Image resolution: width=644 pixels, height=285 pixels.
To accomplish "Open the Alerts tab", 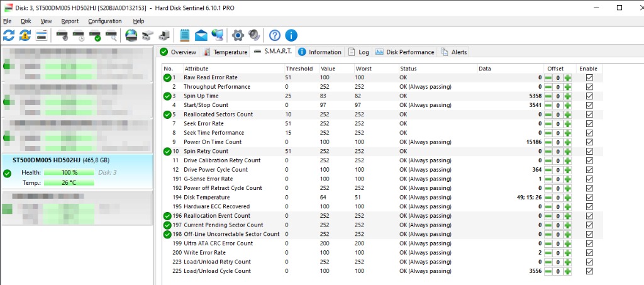I will pyautogui.click(x=454, y=52).
